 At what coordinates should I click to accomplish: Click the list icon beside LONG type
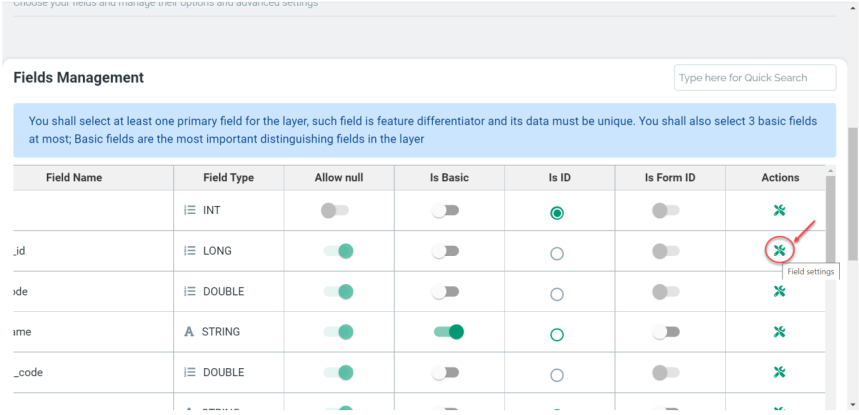(190, 251)
